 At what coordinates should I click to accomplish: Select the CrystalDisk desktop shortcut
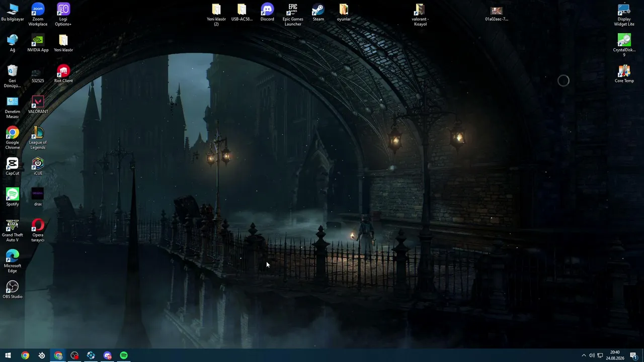click(624, 45)
